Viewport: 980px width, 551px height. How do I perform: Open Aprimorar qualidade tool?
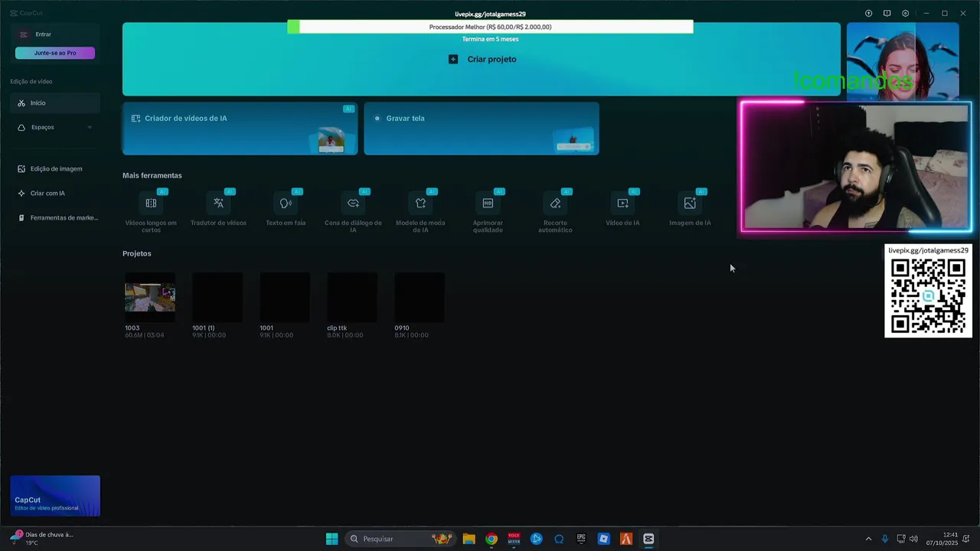tap(488, 211)
